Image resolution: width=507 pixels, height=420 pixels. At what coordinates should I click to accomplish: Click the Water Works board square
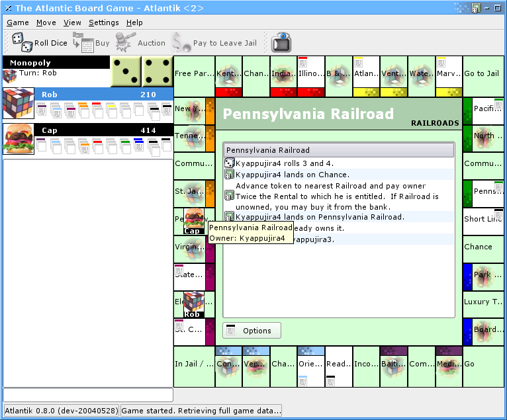click(x=422, y=76)
